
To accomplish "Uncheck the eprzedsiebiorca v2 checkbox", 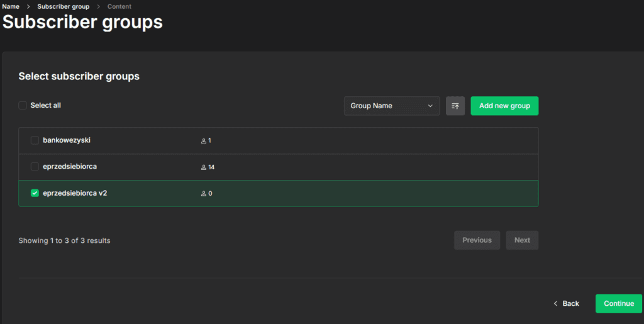I will pos(35,193).
